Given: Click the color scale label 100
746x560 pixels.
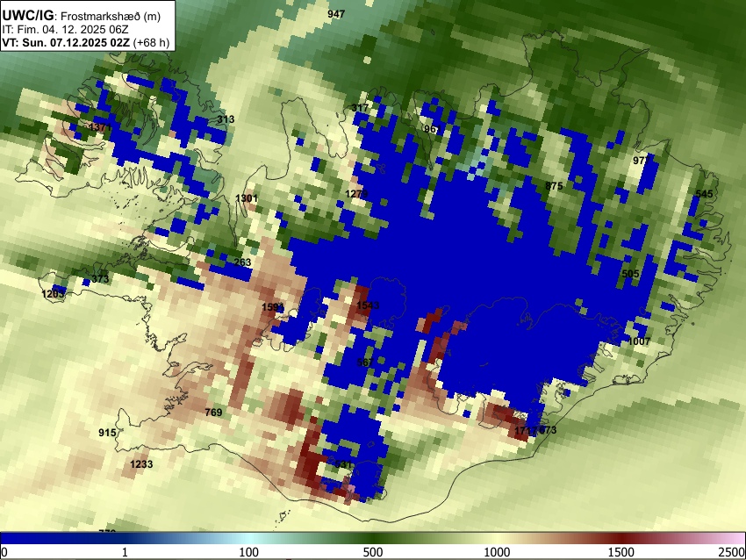Looking at the screenshot, I should click(x=248, y=552).
